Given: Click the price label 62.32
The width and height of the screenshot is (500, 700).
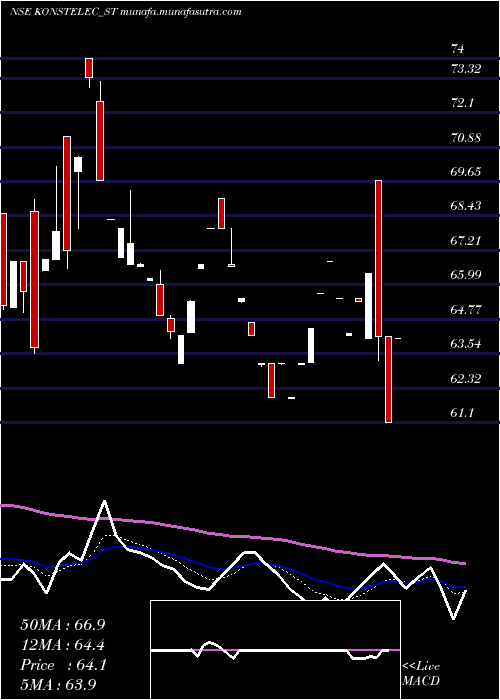Looking at the screenshot, I should (x=466, y=379).
